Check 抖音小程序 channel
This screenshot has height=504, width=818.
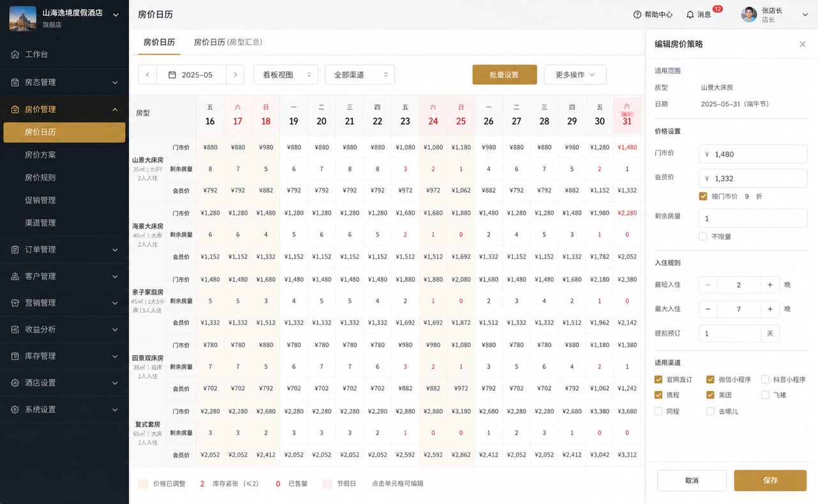(x=765, y=379)
